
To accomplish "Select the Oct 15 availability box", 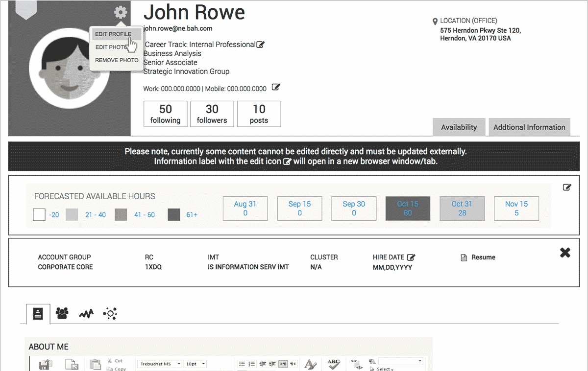I will tap(408, 209).
